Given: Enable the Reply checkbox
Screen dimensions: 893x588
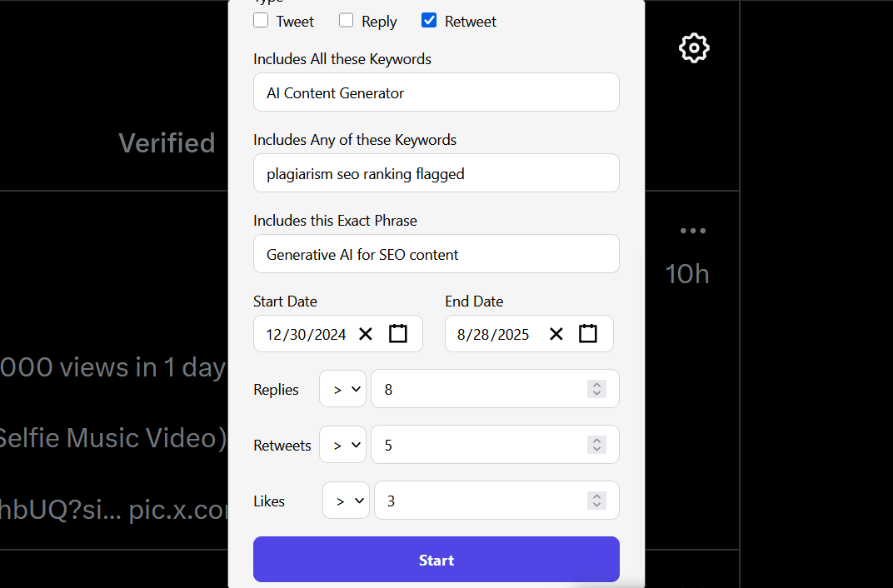Looking at the screenshot, I should click(347, 20).
